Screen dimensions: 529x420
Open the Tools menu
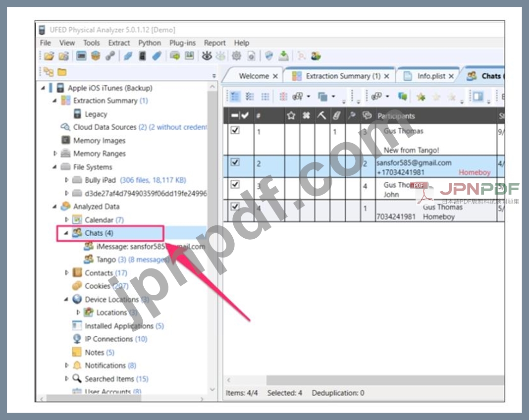click(92, 43)
